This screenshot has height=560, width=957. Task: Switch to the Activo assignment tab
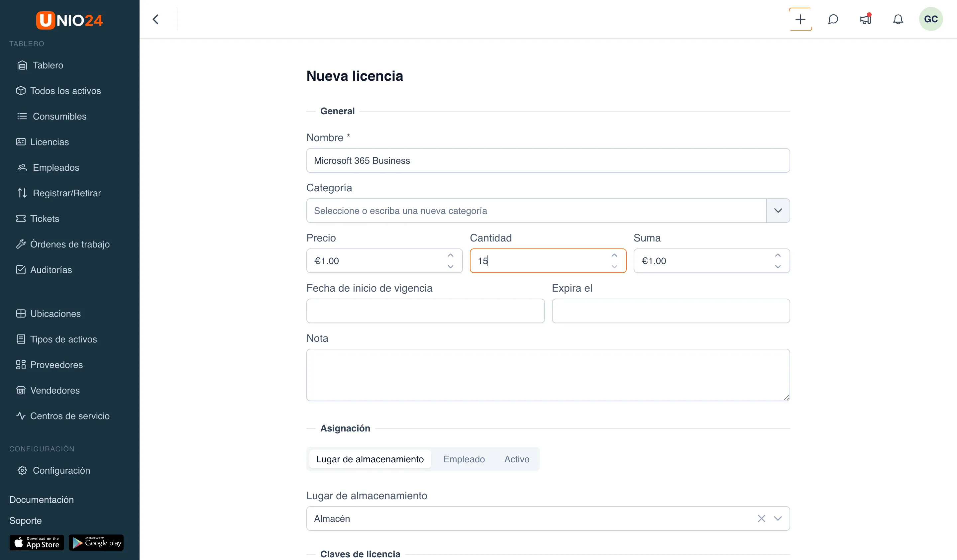tap(516, 459)
